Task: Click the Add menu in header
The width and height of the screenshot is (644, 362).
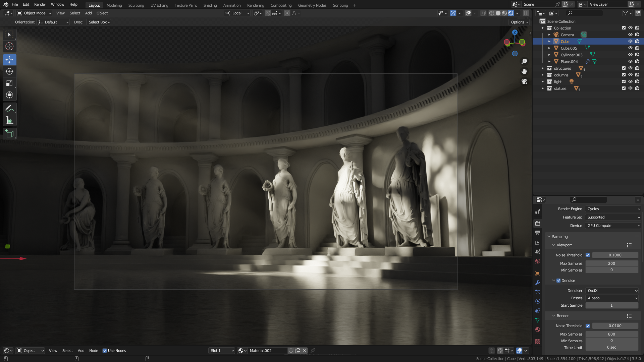Action: click(x=88, y=13)
